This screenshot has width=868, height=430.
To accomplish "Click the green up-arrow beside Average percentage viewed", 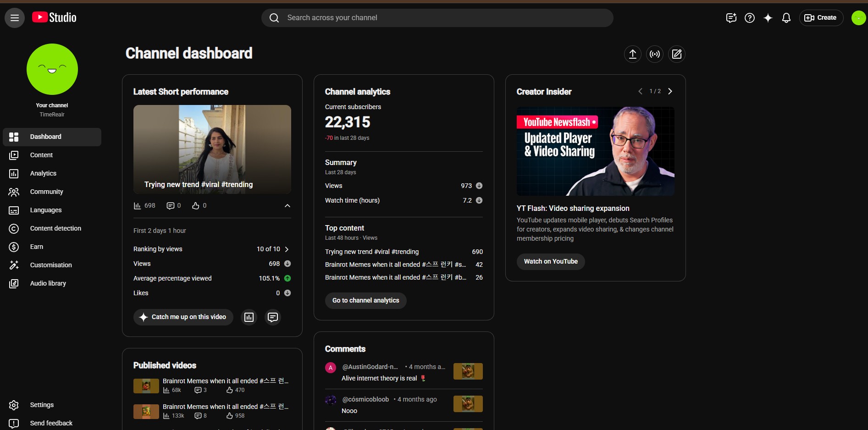I will [287, 278].
